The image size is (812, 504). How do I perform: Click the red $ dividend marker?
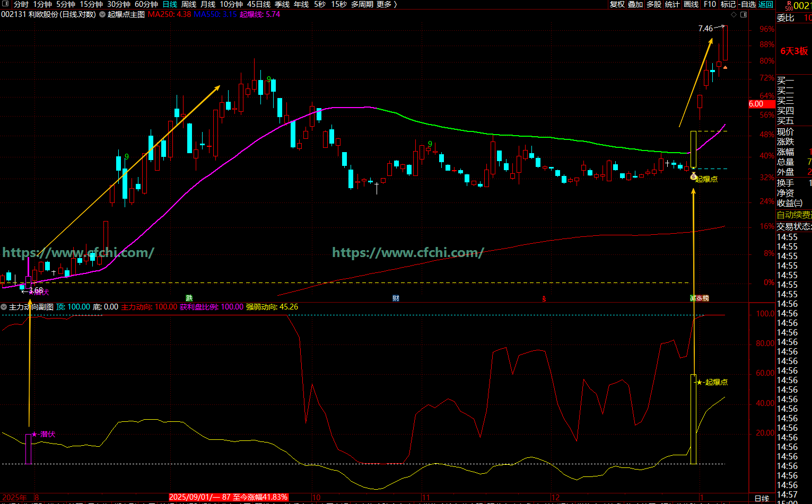click(544, 299)
